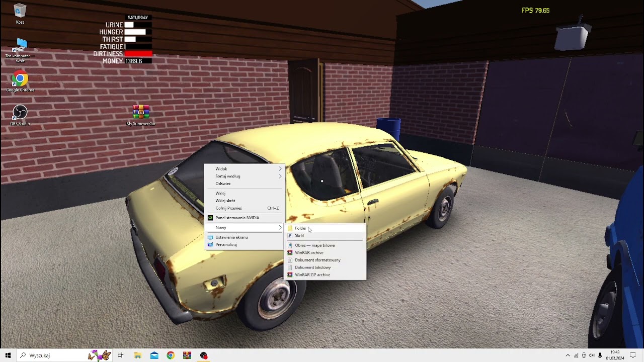Choose Wklej from the context menu
This screenshot has width=644, height=362.
pyautogui.click(x=245, y=193)
